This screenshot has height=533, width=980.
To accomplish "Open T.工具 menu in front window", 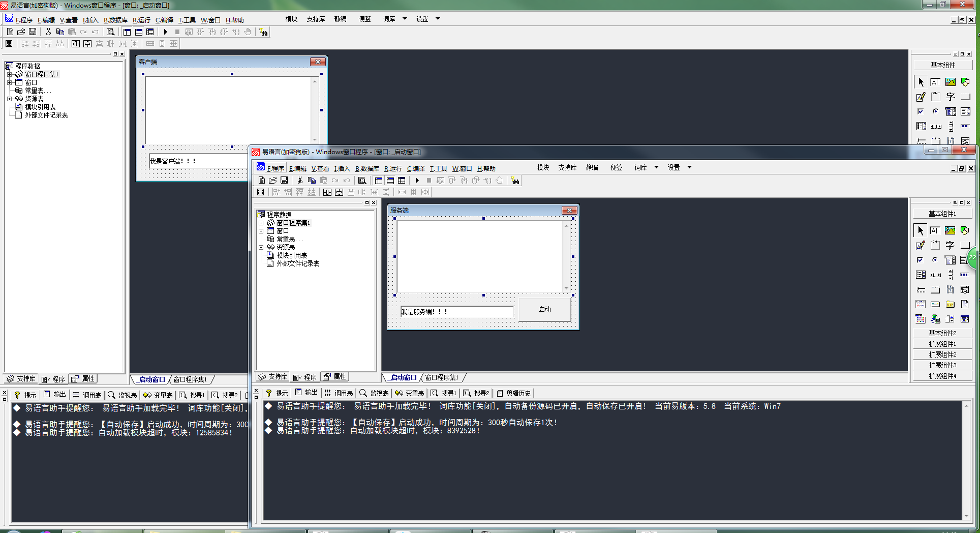I will click(x=438, y=168).
